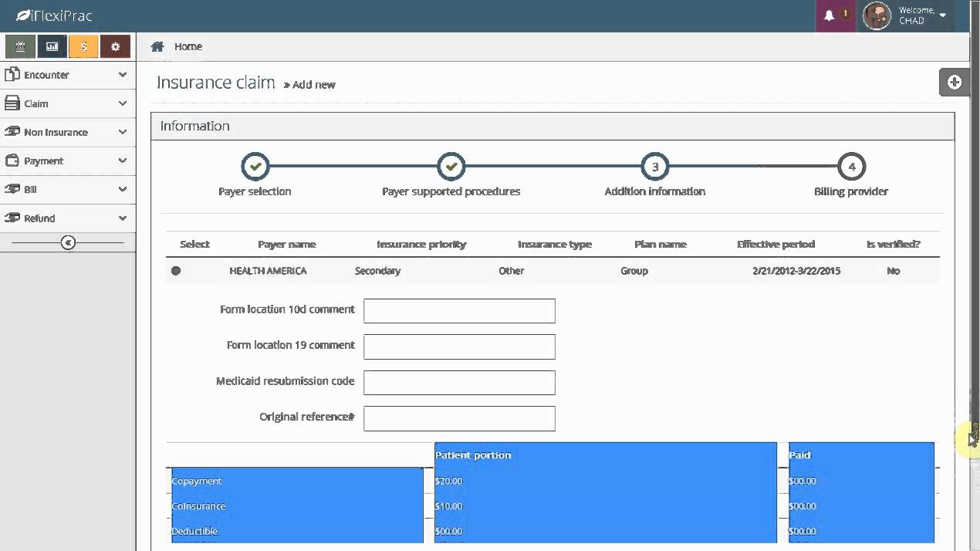This screenshot has height=551, width=980.
Task: Open the Welcome CHAD user dropdown arrow
Action: pos(942,16)
